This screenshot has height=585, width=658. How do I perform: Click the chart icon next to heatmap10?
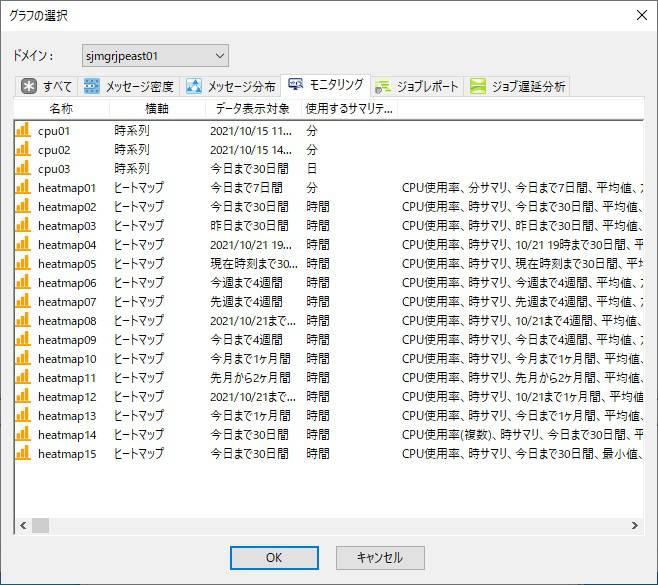click(23, 358)
